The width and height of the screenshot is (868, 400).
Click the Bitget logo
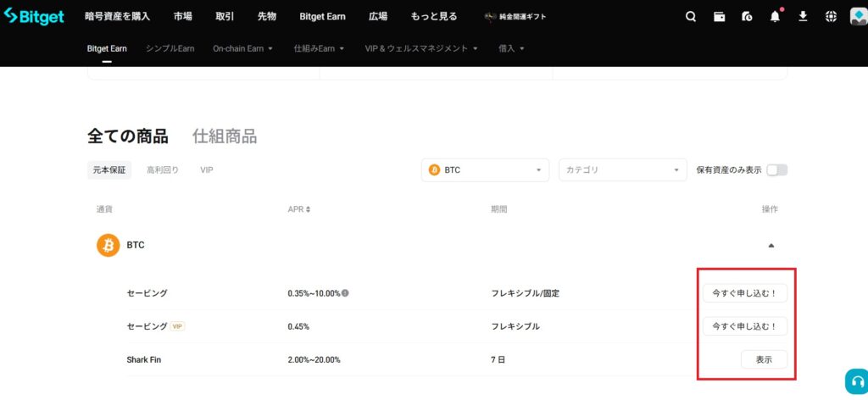click(x=34, y=16)
